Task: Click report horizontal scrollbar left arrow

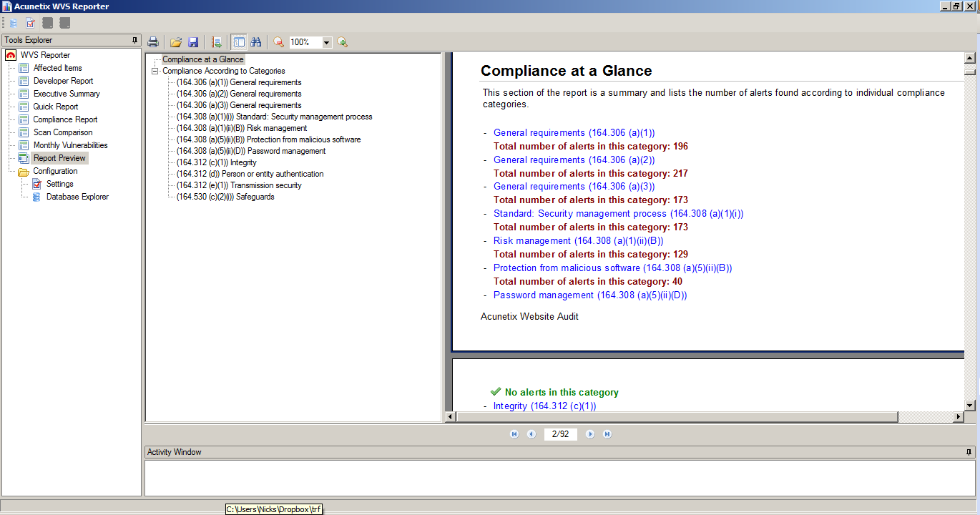Action: [450, 417]
